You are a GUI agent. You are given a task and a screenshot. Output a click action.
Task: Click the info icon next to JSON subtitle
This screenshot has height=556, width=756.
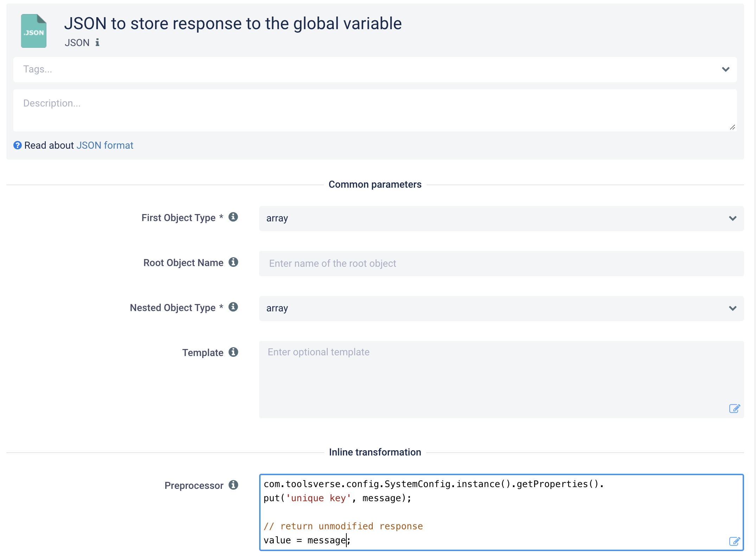pyautogui.click(x=97, y=43)
